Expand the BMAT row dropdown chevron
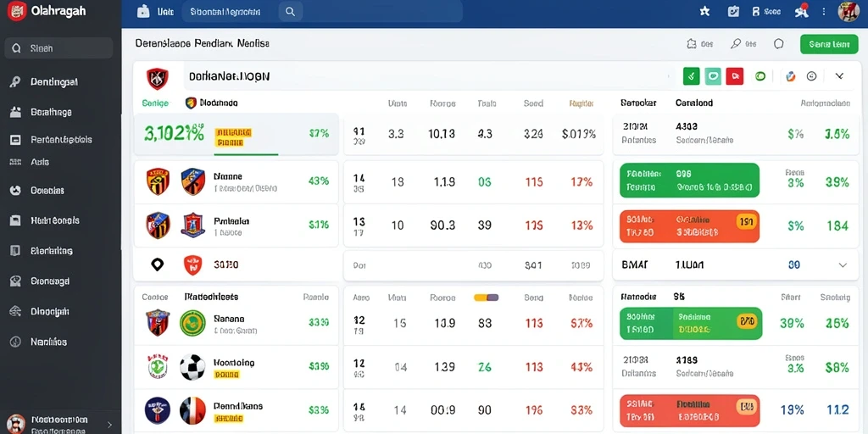 point(843,265)
